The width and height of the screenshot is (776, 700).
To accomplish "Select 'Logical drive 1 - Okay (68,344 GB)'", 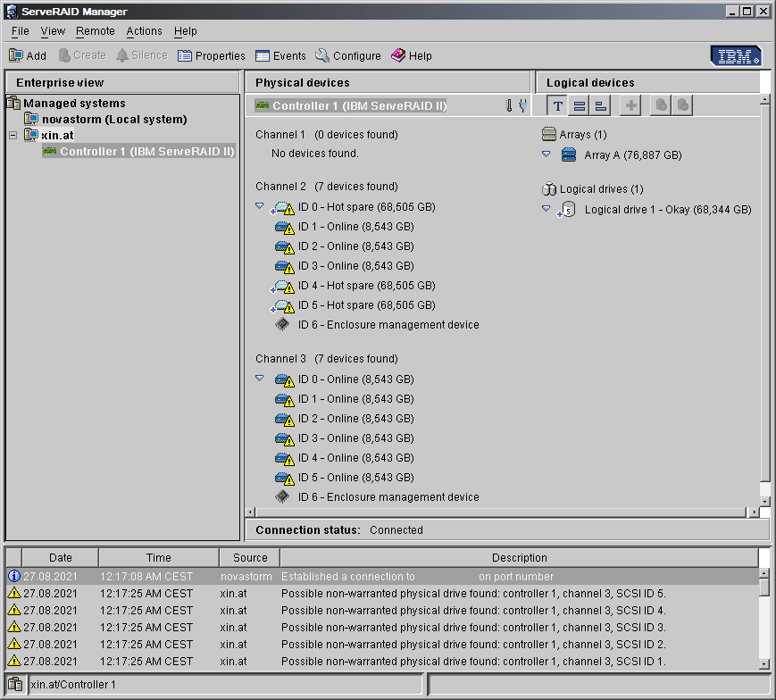I will 668,210.
